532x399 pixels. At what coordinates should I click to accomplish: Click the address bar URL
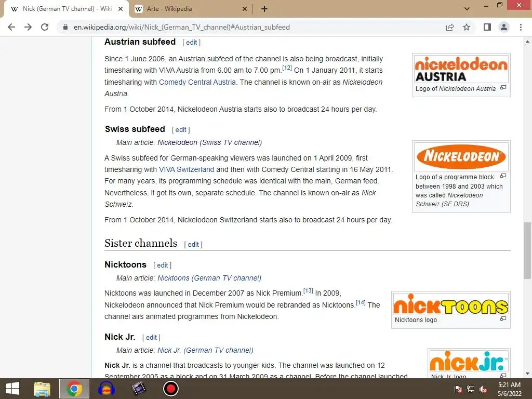(x=181, y=27)
